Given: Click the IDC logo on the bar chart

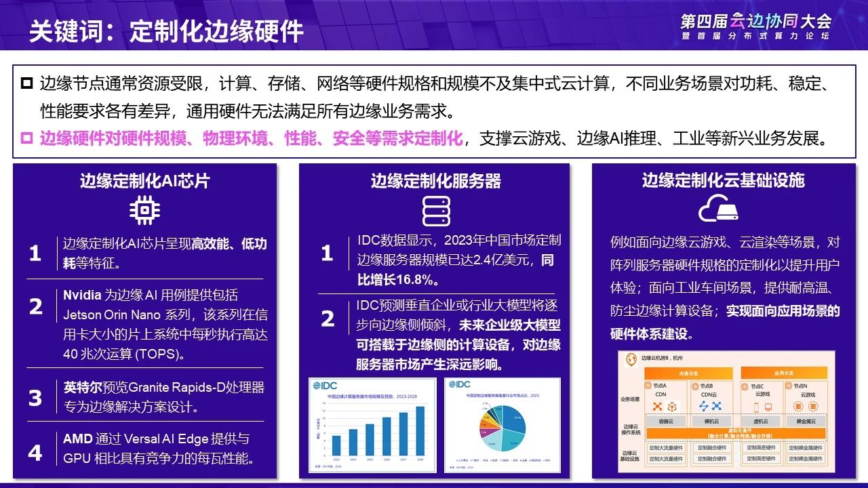Looking at the screenshot, I should (324, 384).
